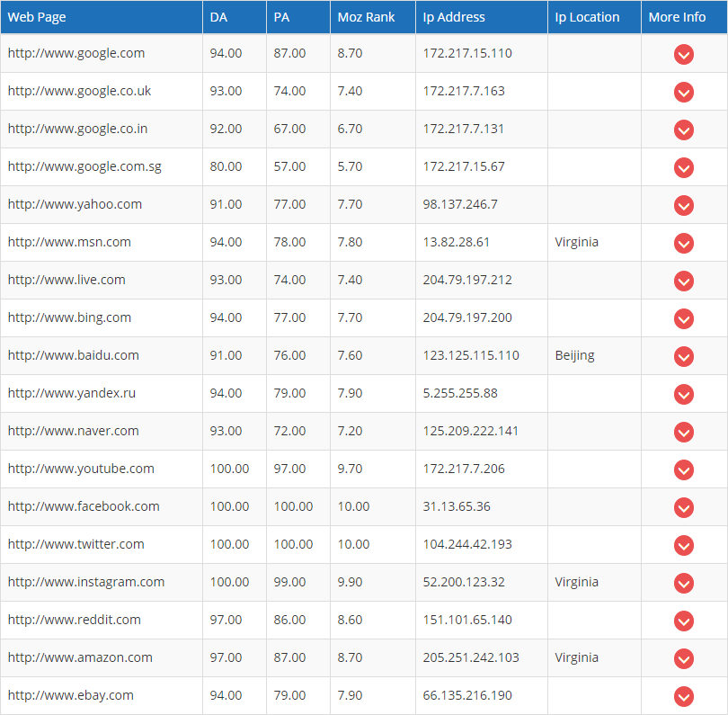Expand more info for yahoo.com row

point(683,205)
